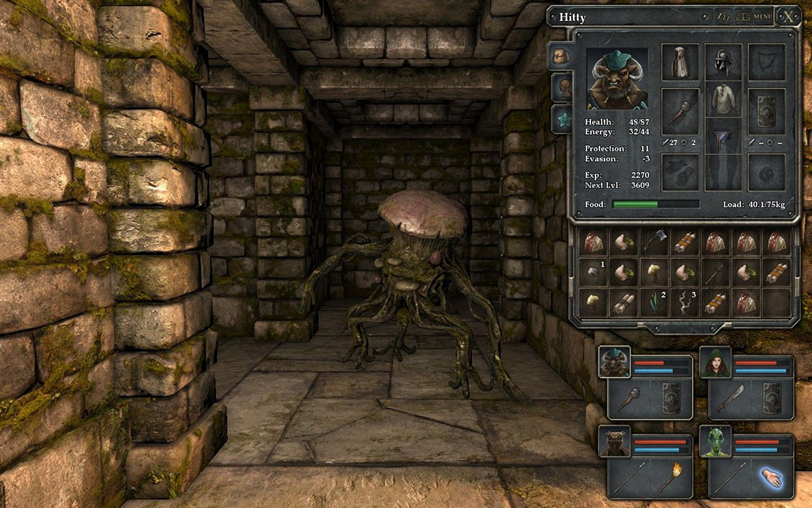Pick up the mace in Hitty's weapon slot
Image resolution: width=812 pixels, height=508 pixels.
tap(680, 108)
